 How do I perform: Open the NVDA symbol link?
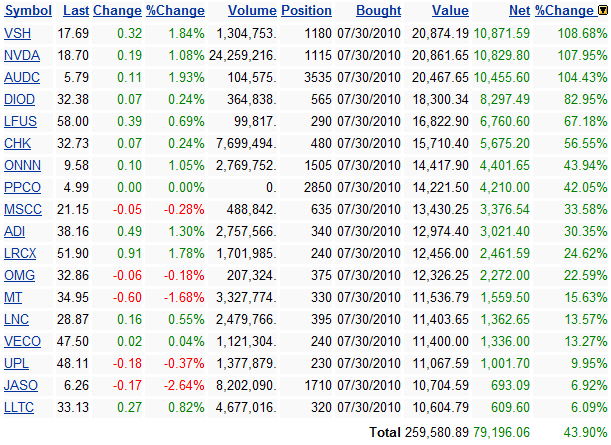pos(22,56)
